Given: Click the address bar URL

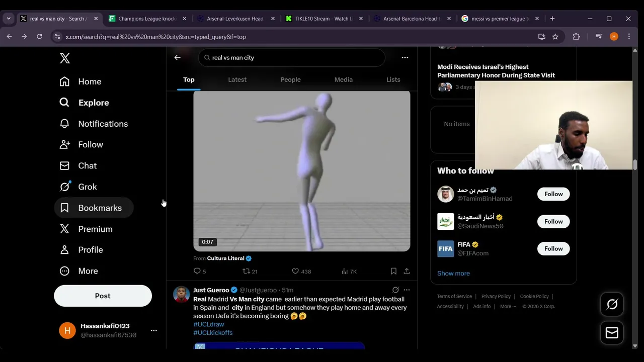Looking at the screenshot, I should (156, 37).
